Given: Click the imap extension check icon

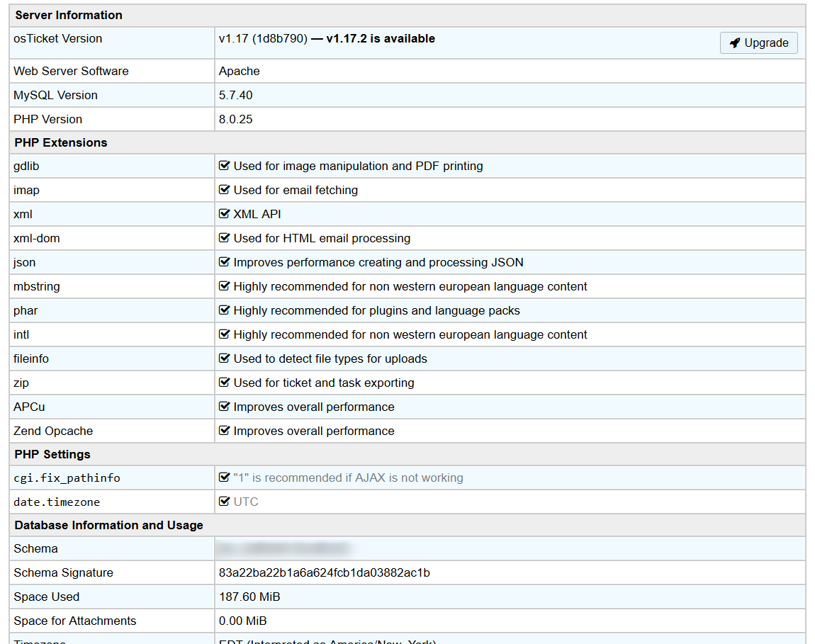Looking at the screenshot, I should (x=225, y=190).
